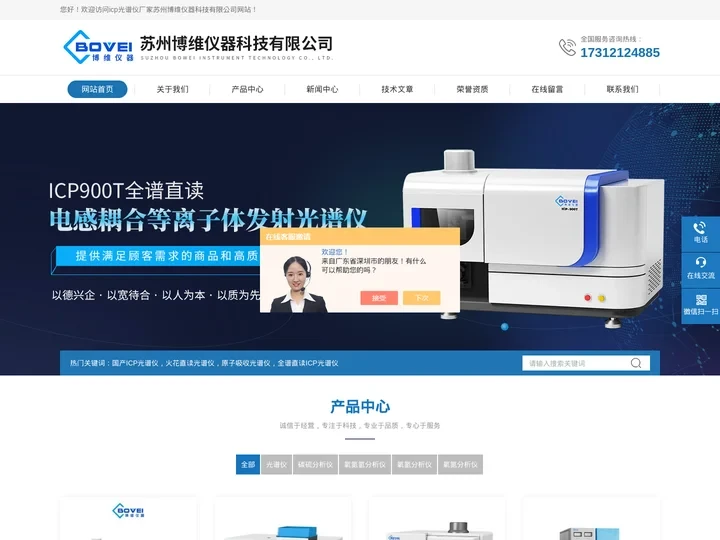Click the banner carousel dot indicator
The height and width of the screenshot is (540, 720).
505,326
